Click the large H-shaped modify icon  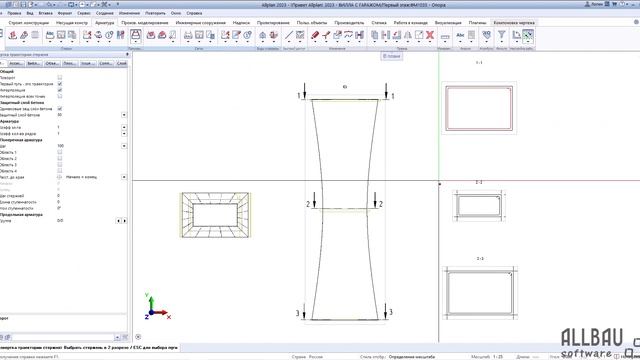click(x=360, y=35)
